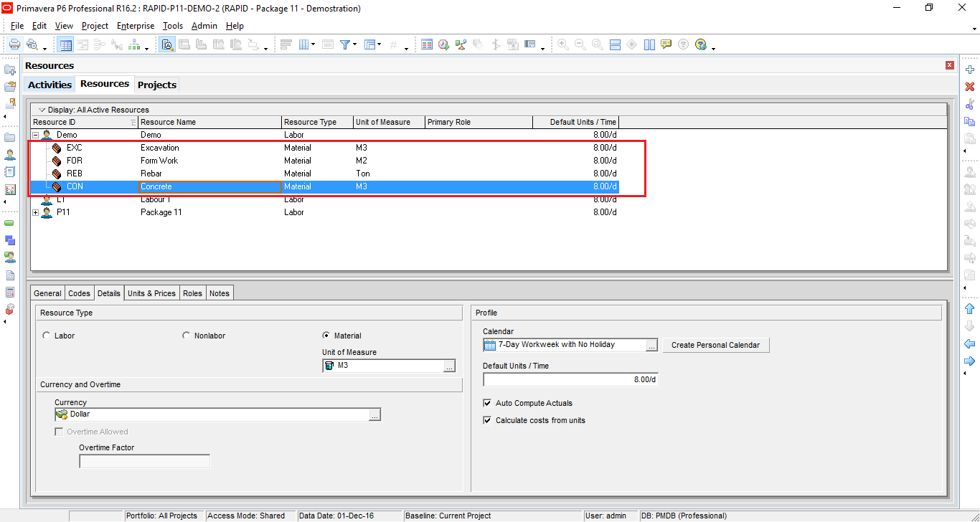Click the Create Personal Calendar button

click(x=715, y=345)
